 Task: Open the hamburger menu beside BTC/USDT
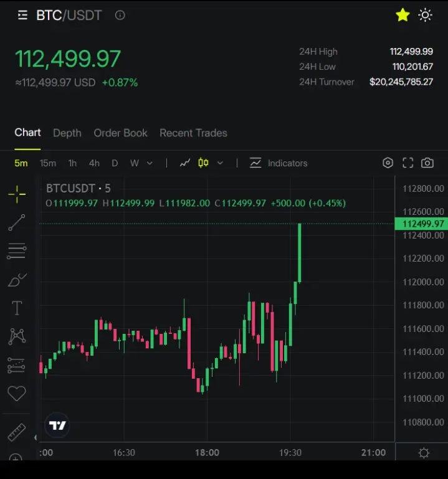(22, 15)
